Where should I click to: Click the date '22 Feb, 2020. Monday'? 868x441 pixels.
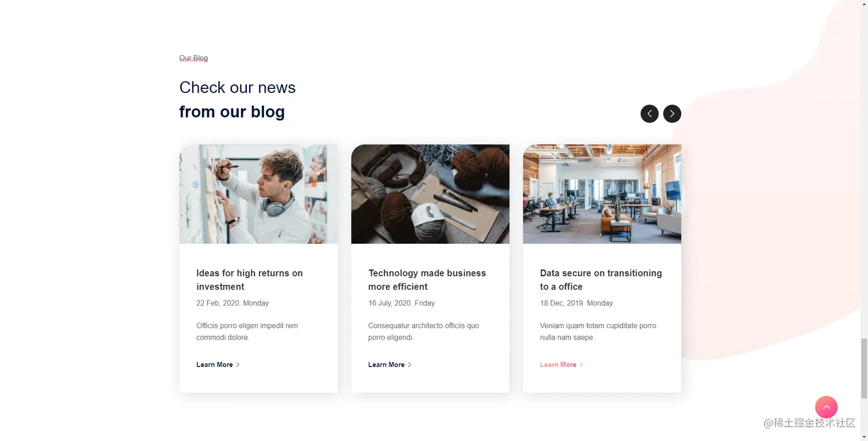[x=232, y=303]
